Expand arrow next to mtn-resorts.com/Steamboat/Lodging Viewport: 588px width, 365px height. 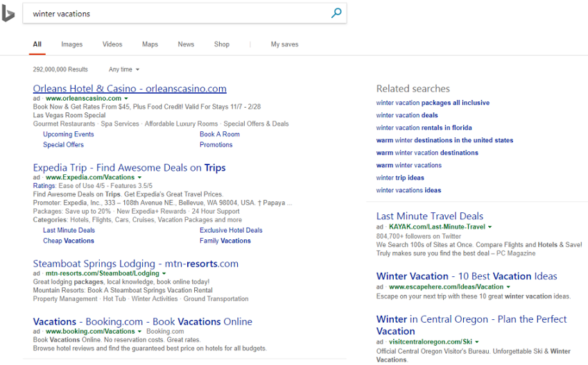[164, 273]
